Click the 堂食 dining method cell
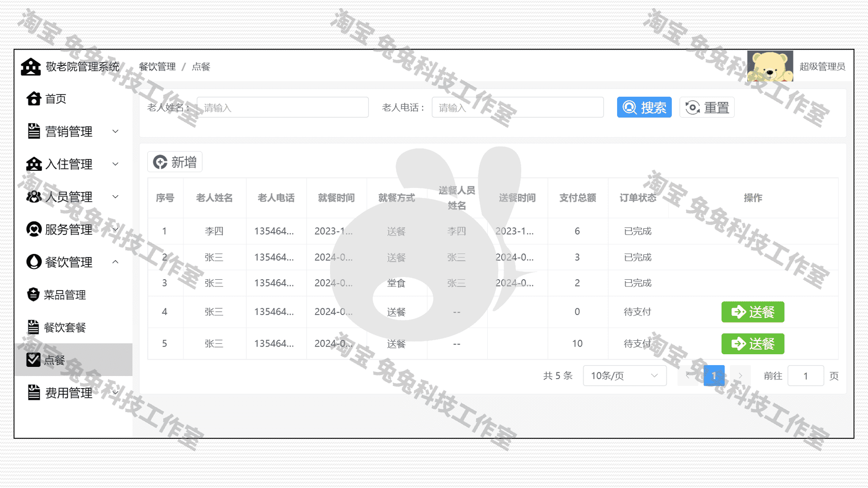868x488 pixels. pyautogui.click(x=396, y=283)
